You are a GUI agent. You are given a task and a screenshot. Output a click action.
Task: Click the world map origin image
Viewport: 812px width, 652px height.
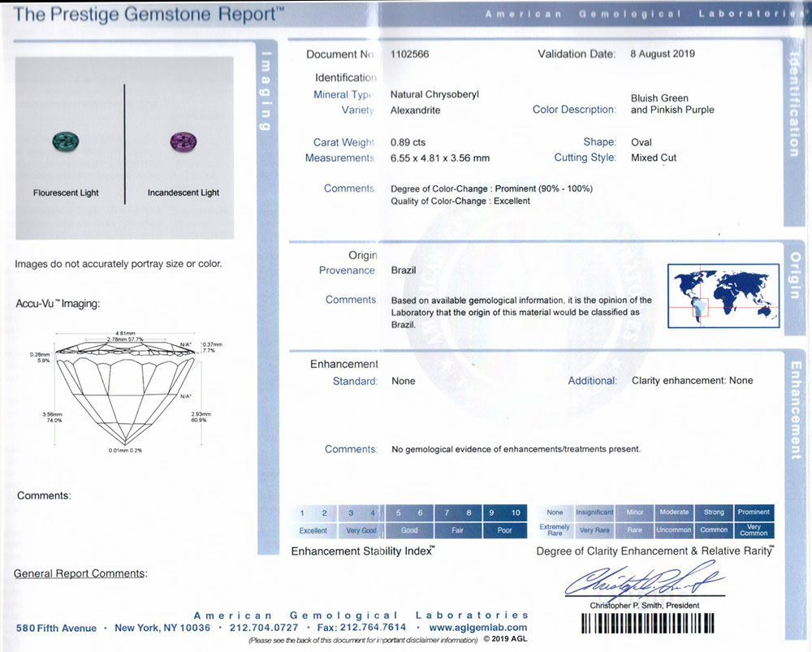click(x=723, y=296)
